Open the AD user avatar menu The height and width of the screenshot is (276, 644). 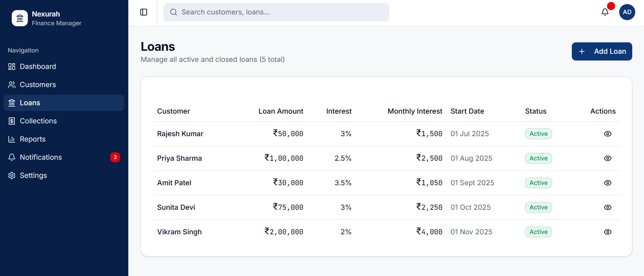627,12
